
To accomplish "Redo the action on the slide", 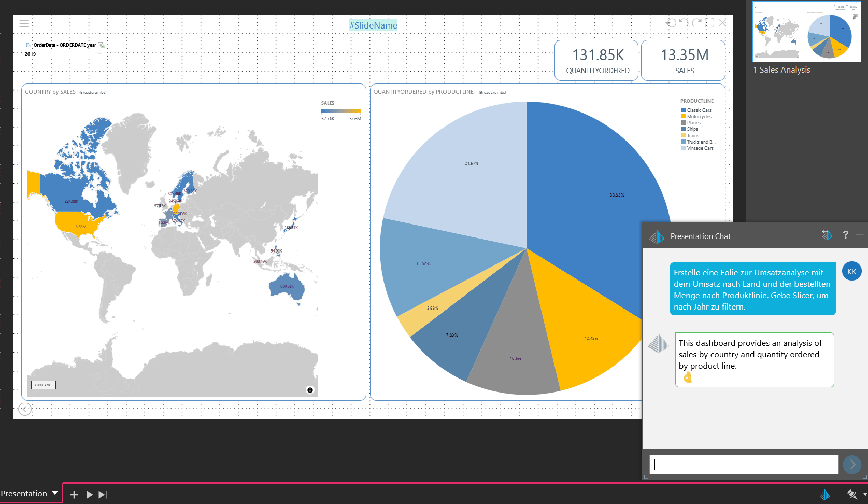I will [697, 23].
